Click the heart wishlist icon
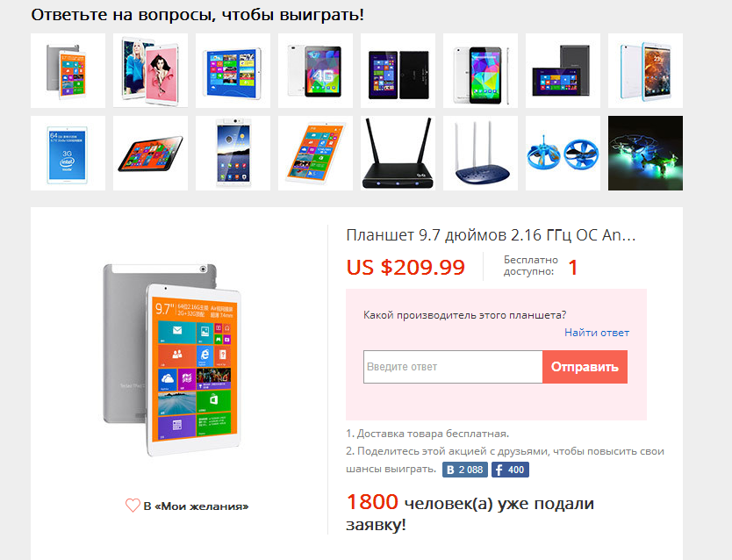The image size is (732, 560). [x=133, y=506]
